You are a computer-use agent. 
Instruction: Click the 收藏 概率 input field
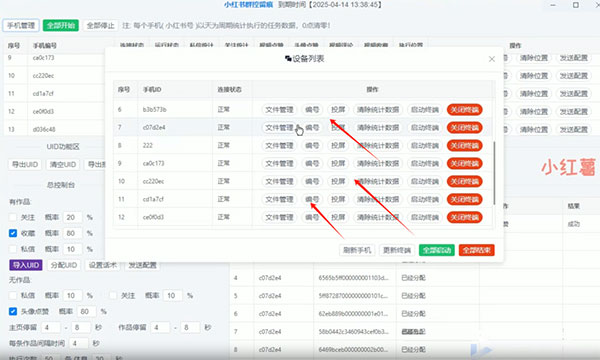click(73, 233)
